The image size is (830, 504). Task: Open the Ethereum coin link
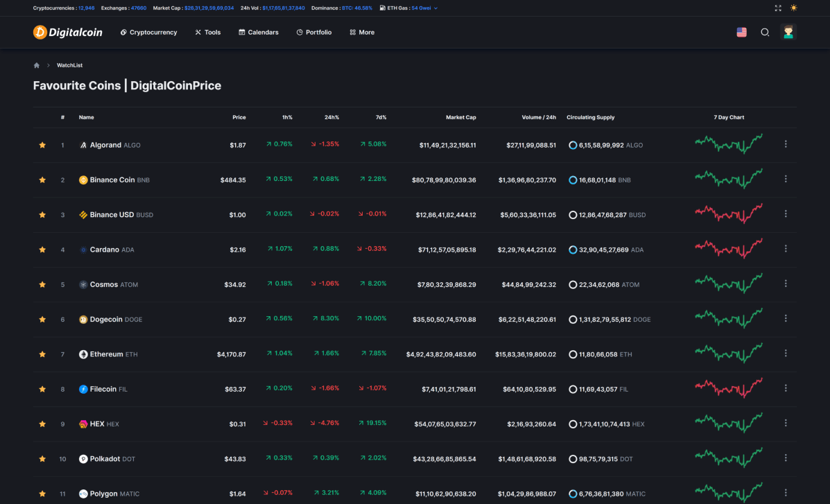click(114, 354)
